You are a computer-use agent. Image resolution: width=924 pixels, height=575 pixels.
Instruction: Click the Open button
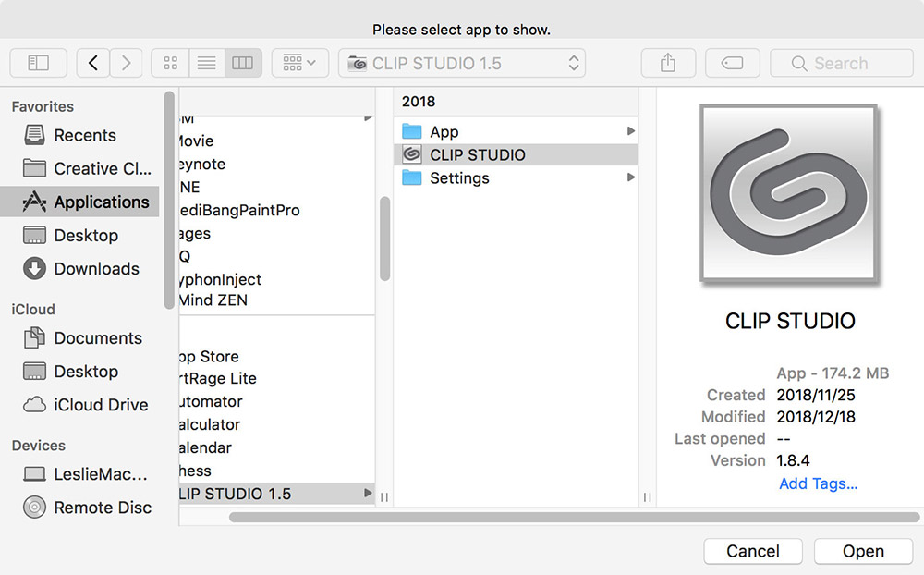(x=863, y=551)
